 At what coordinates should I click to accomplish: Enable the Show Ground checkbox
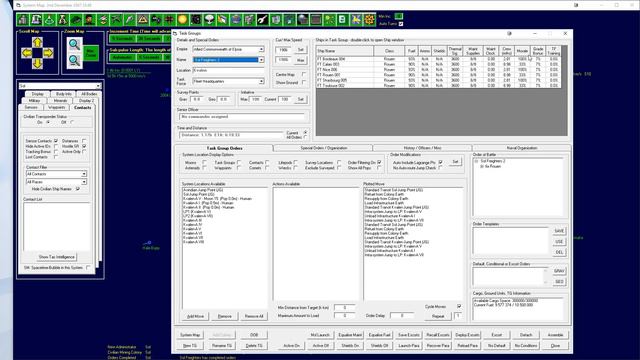pyautogui.click(x=304, y=82)
